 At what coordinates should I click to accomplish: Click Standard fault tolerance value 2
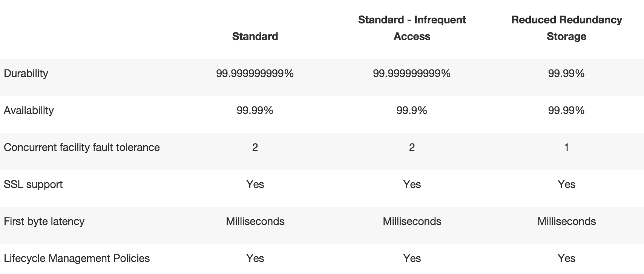pos(255,147)
